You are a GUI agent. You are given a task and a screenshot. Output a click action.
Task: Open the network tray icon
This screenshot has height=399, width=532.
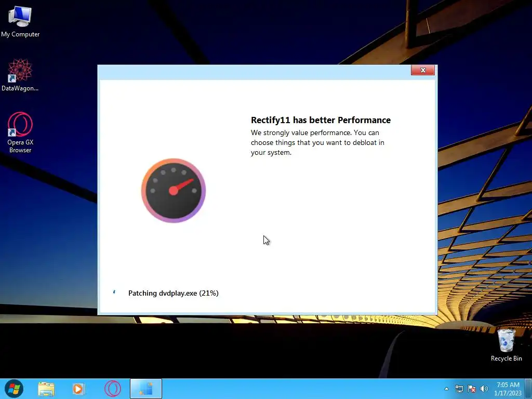(459, 389)
